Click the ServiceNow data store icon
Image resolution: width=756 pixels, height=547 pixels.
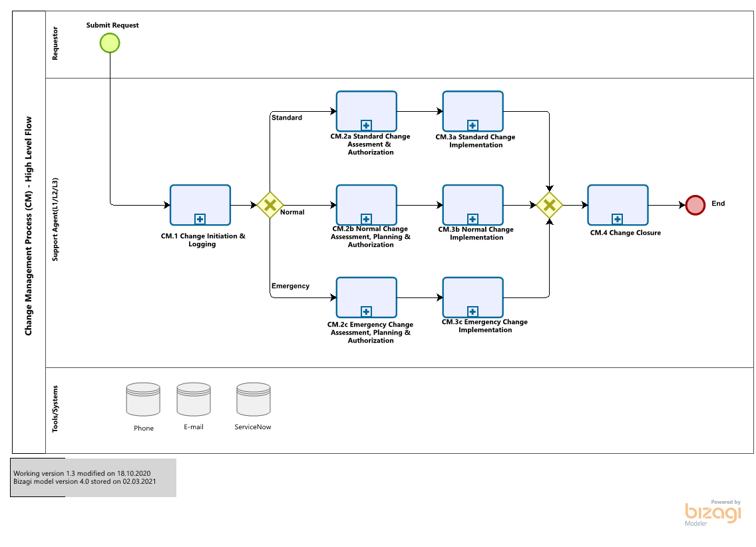[x=253, y=399]
